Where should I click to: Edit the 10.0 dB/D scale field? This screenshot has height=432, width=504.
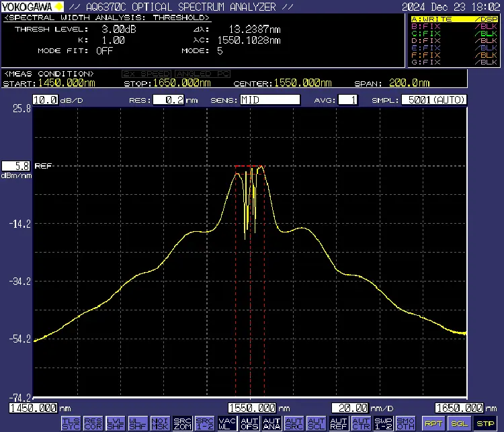click(45, 99)
